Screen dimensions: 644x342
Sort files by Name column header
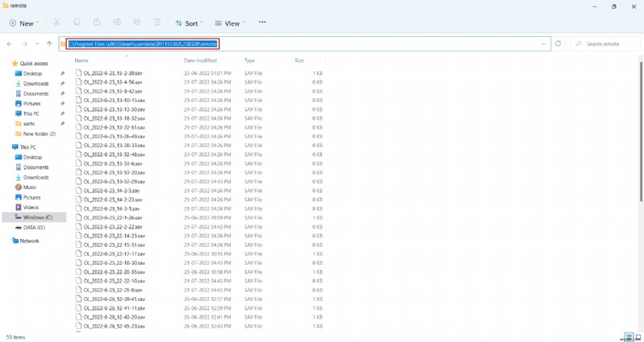(x=81, y=60)
